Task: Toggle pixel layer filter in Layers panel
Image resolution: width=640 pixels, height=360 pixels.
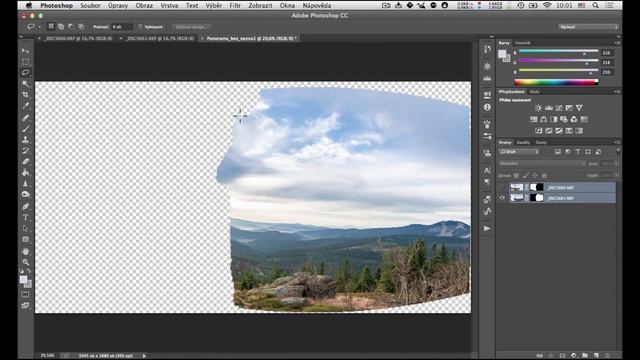Action: coord(558,152)
